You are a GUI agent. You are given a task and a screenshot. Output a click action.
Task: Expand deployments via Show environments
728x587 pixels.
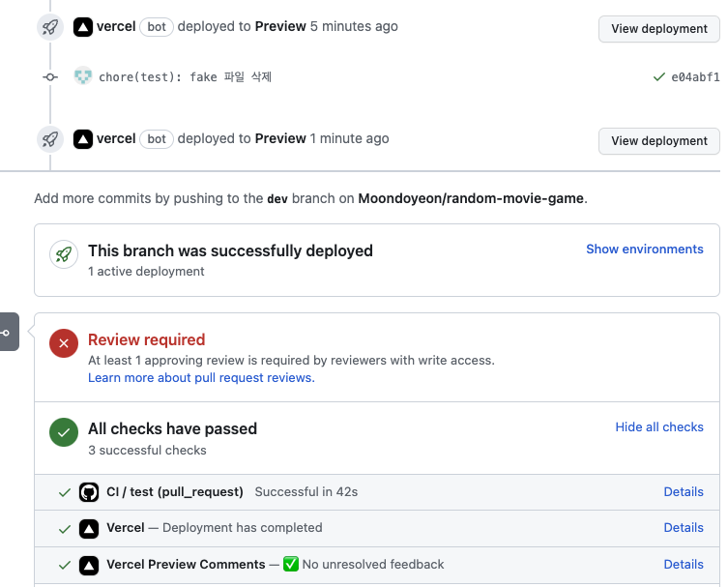644,249
